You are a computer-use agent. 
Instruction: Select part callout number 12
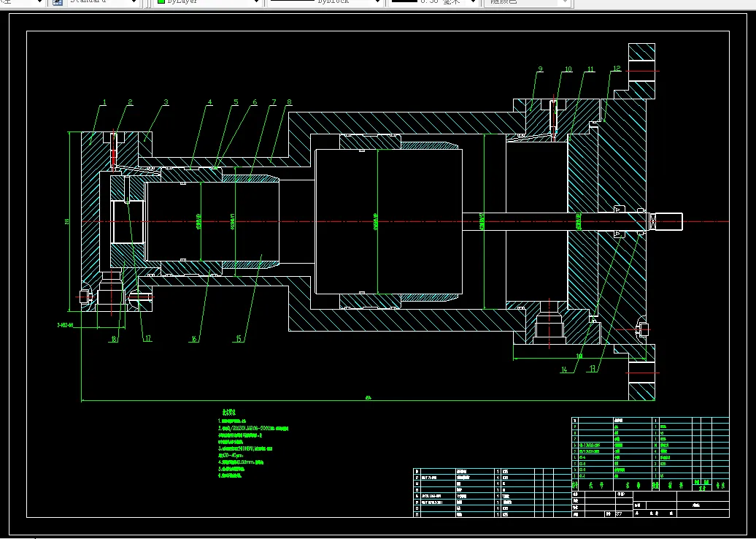[x=617, y=69]
